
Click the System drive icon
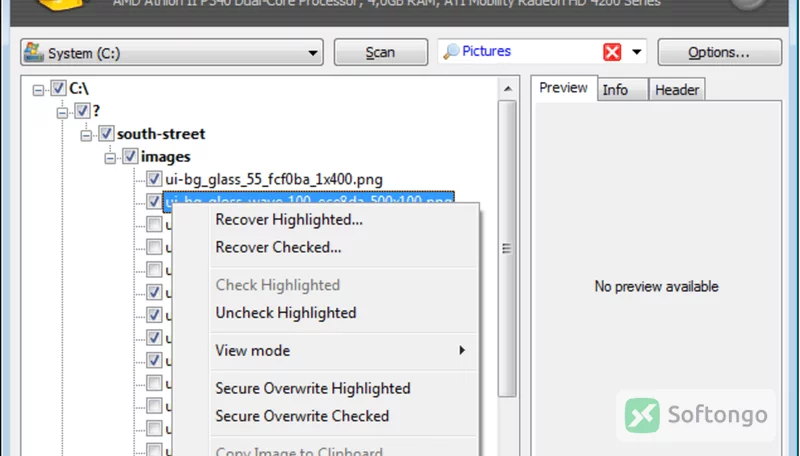click(34, 52)
